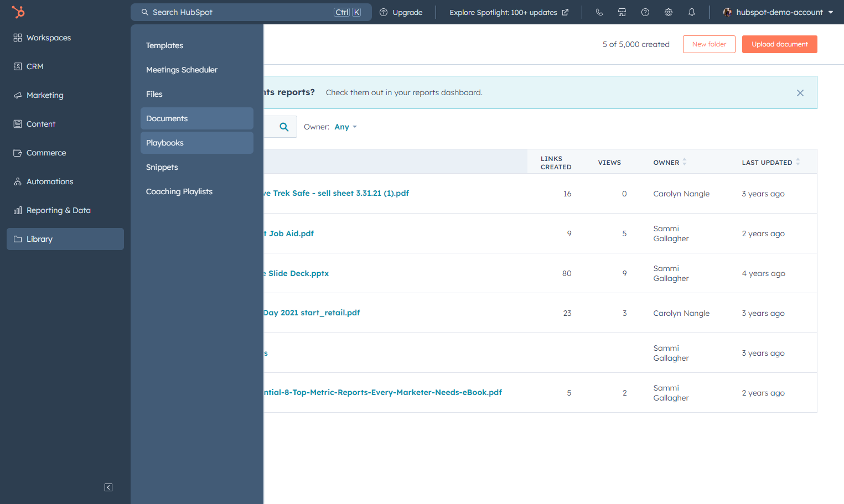Open the Content sidebar menu
The height and width of the screenshot is (504, 844).
point(65,124)
